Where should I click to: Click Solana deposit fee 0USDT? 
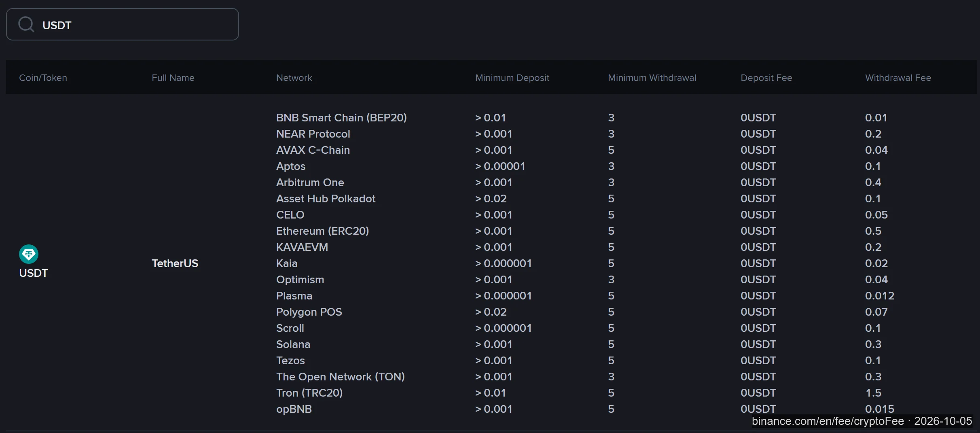click(758, 344)
